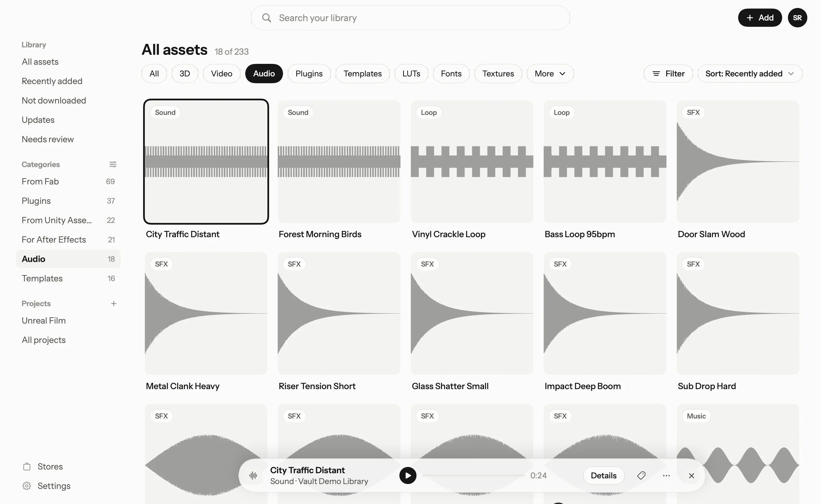Viewport: 821px width, 504px height.
Task: Open the Filter panel
Action: [x=668, y=74]
